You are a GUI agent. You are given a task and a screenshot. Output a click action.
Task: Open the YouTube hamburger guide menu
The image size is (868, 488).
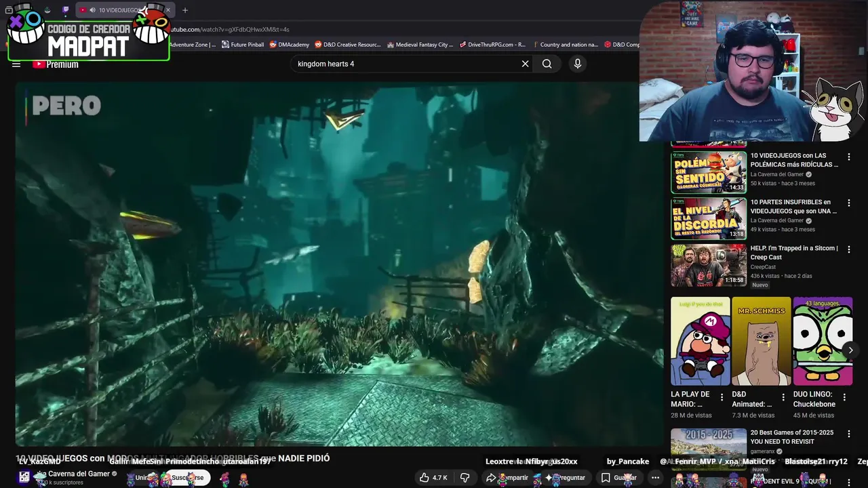pos(16,64)
